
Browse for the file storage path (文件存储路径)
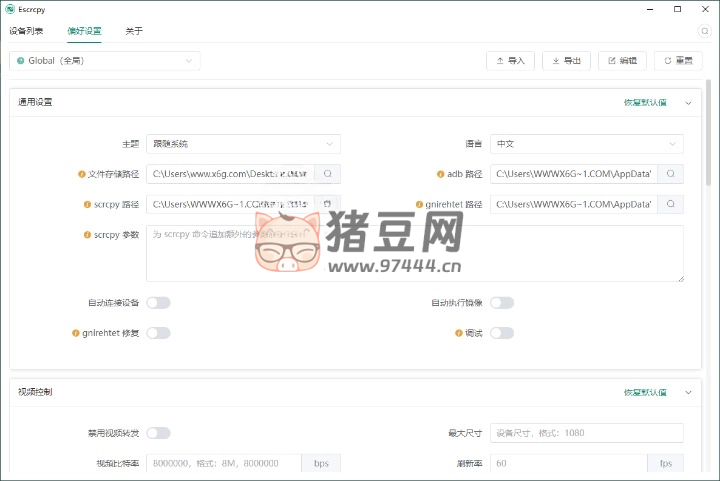click(327, 174)
